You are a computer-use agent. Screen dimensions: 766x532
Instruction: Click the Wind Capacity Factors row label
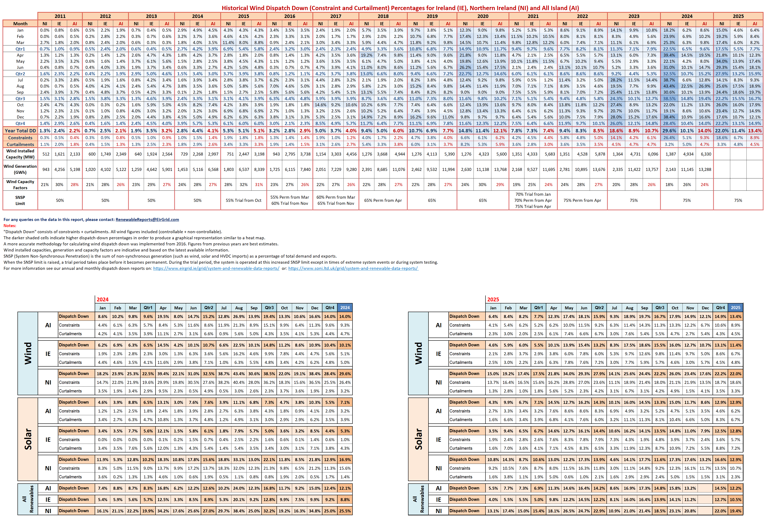coord(20,185)
